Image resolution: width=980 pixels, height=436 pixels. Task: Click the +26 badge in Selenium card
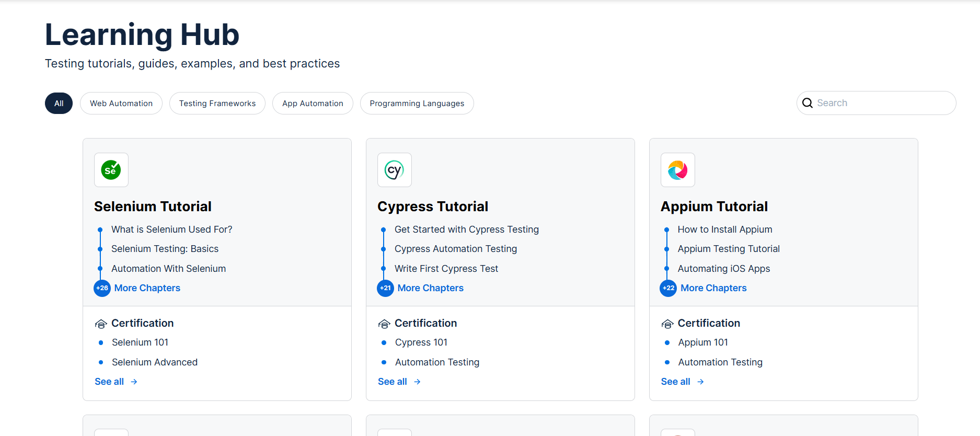[102, 288]
